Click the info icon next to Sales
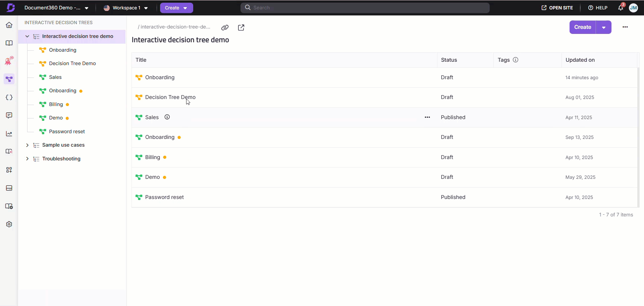 pyautogui.click(x=167, y=117)
